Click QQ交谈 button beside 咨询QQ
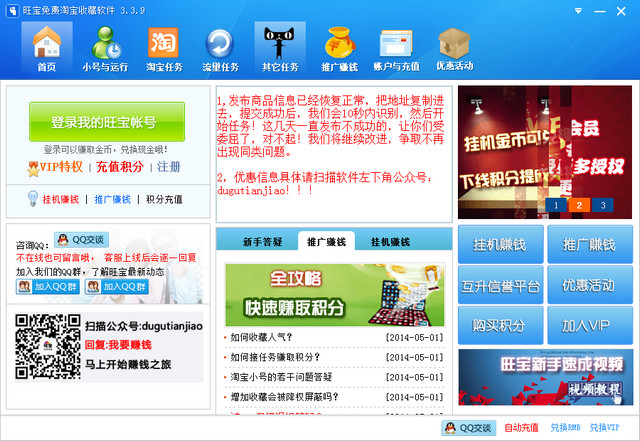The image size is (640, 441). [x=81, y=240]
